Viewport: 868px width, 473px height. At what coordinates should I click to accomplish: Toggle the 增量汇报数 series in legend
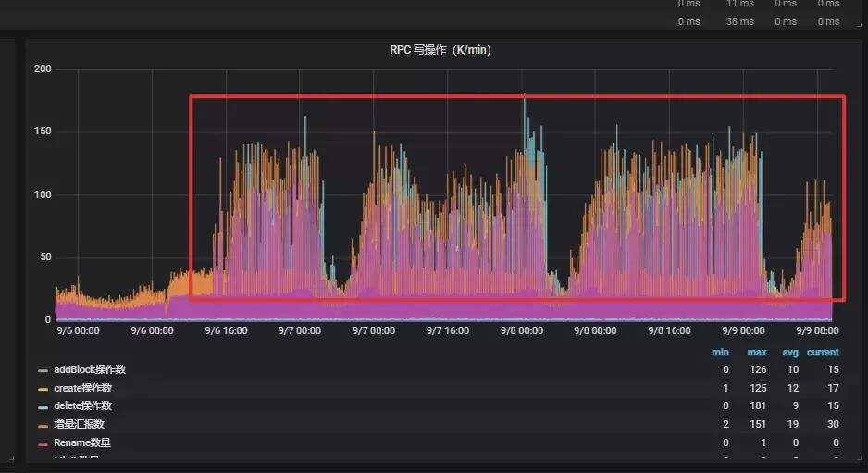[79, 424]
